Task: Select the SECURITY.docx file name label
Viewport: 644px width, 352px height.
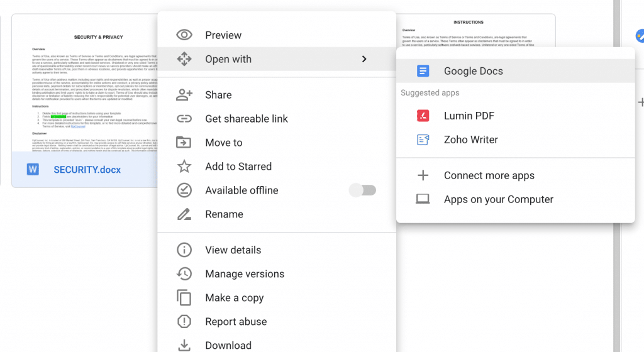Action: tap(87, 170)
